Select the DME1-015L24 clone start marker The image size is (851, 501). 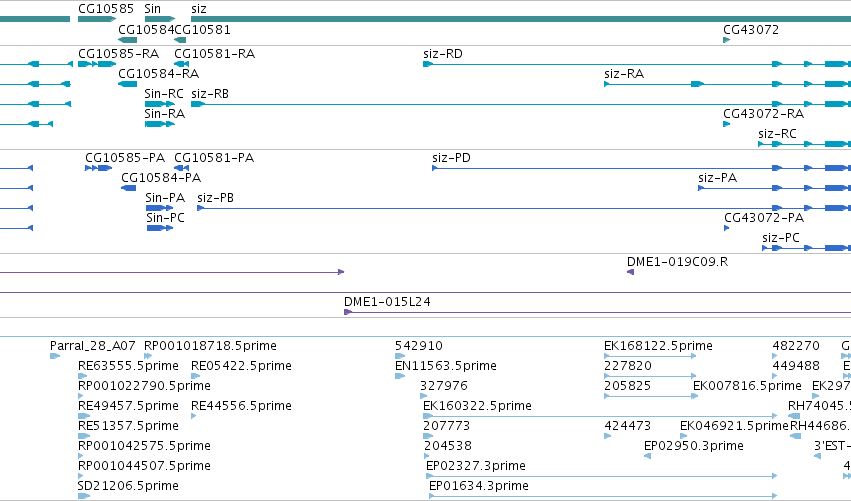(348, 312)
